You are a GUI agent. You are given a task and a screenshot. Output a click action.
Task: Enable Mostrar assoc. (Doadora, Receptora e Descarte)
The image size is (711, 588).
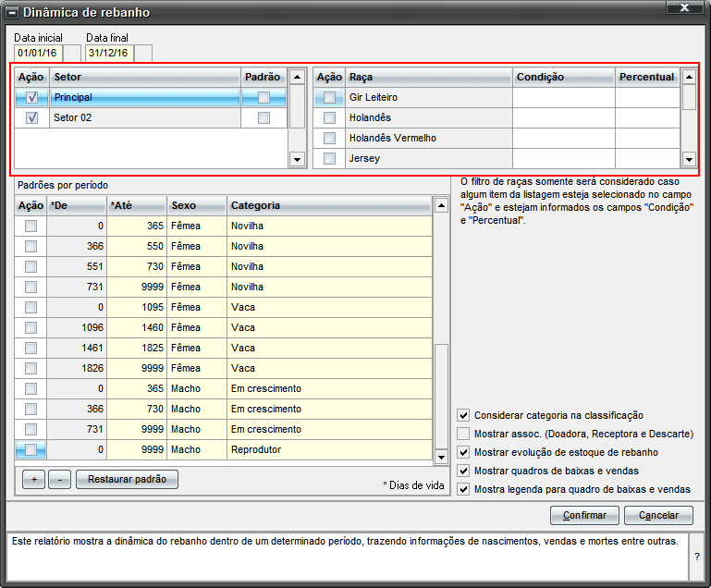click(463, 434)
